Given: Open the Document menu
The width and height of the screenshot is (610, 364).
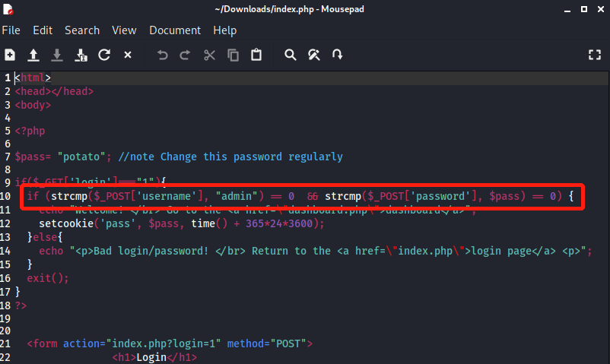Looking at the screenshot, I should click(175, 30).
